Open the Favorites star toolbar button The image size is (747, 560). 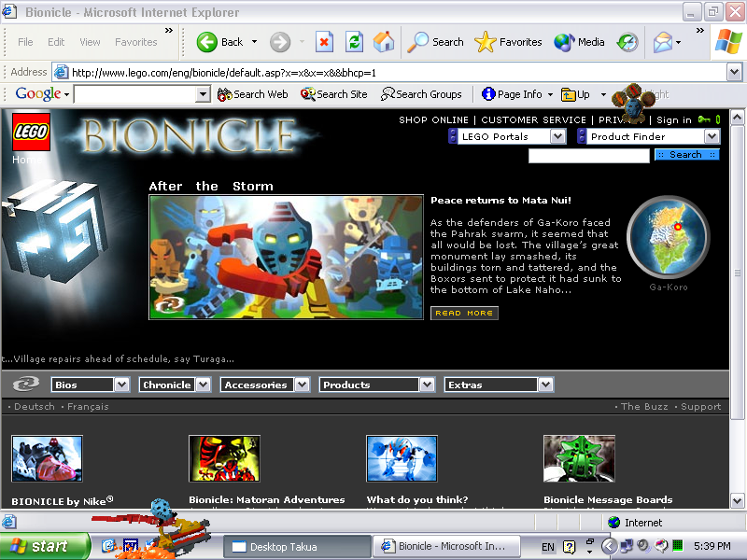[508, 42]
